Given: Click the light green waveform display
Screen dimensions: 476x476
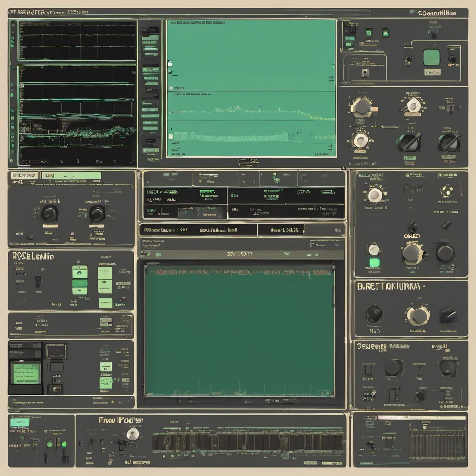Looking at the screenshot, I should coord(251,88).
